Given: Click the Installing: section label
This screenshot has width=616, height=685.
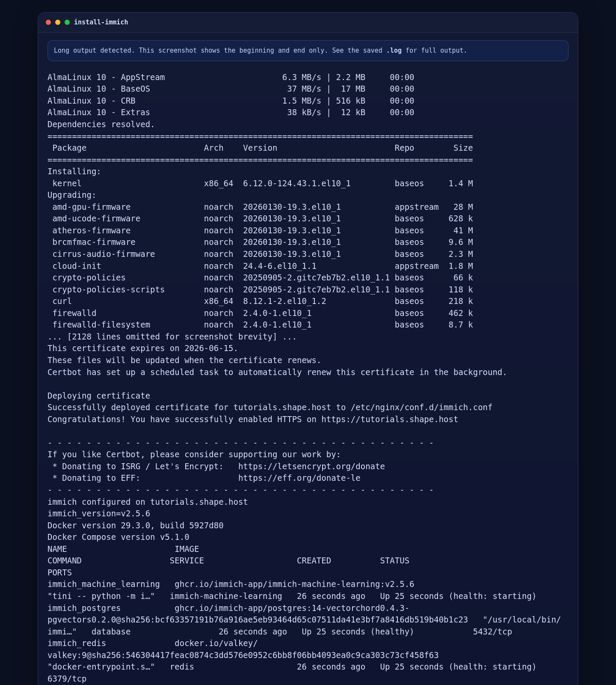Looking at the screenshot, I should pyautogui.click(x=74, y=172).
